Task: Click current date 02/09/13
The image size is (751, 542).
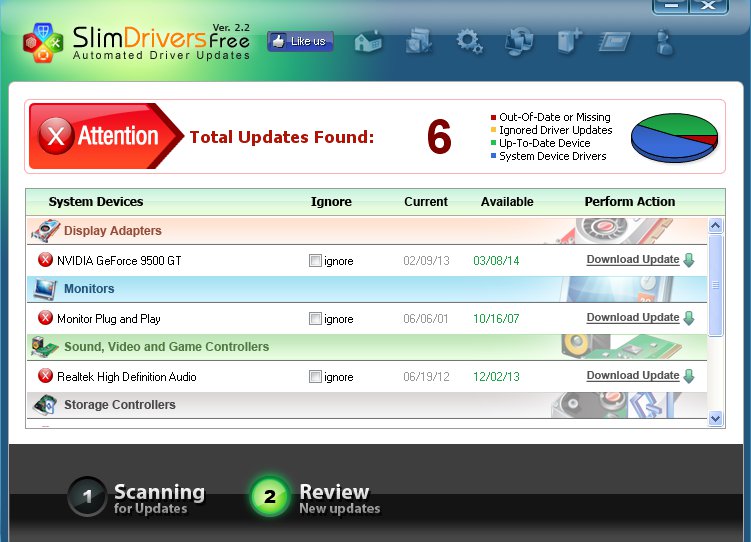Action: point(426,261)
